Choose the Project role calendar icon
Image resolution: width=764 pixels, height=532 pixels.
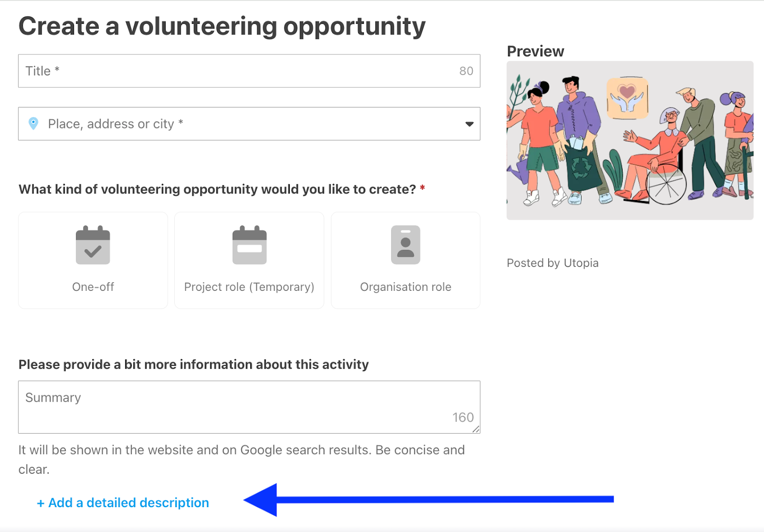249,245
